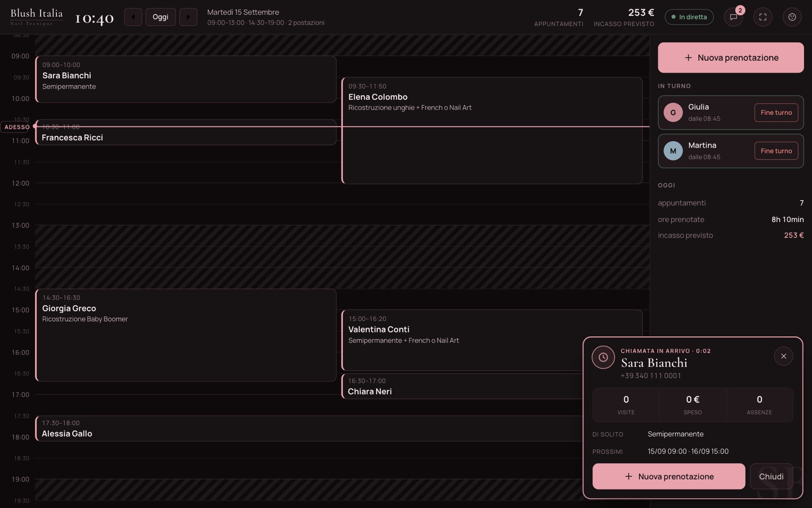Click the ADESSO current time marker
Image resolution: width=812 pixels, height=508 pixels.
(x=17, y=127)
